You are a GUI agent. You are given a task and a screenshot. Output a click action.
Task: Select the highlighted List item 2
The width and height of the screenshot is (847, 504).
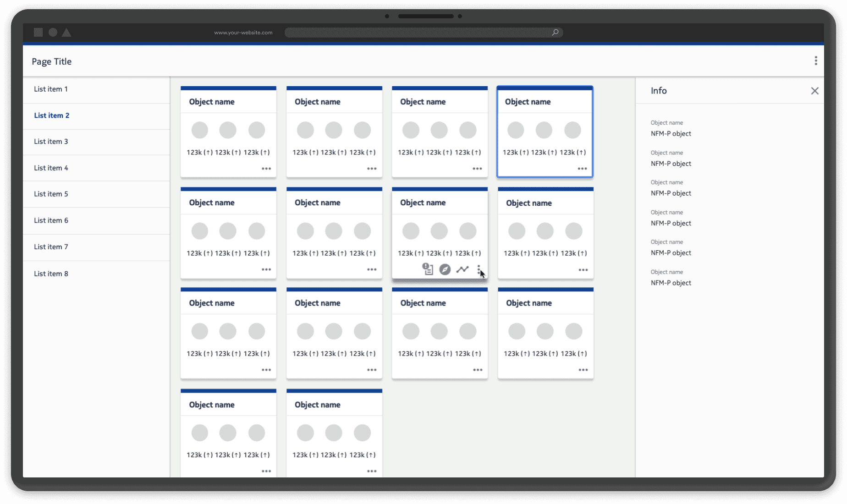coord(51,115)
